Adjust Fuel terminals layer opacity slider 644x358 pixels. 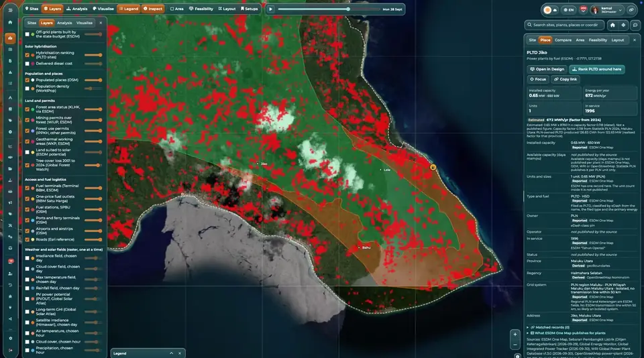pos(94,188)
